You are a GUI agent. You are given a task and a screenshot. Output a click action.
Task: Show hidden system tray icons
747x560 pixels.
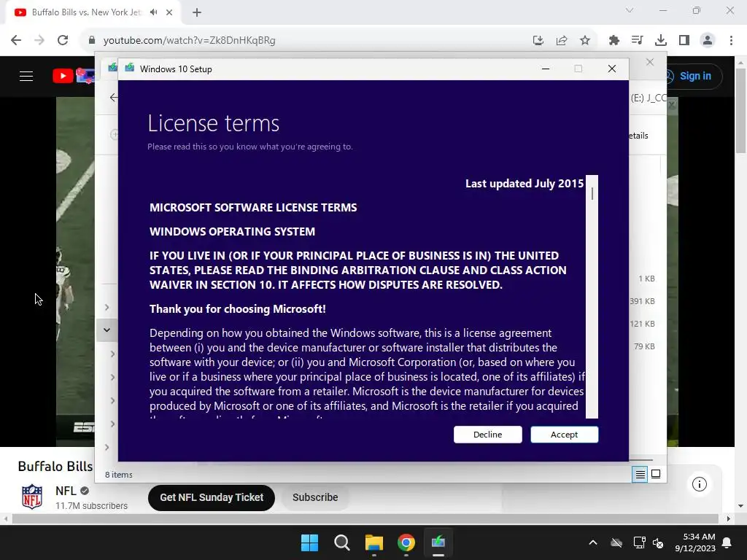click(x=593, y=542)
